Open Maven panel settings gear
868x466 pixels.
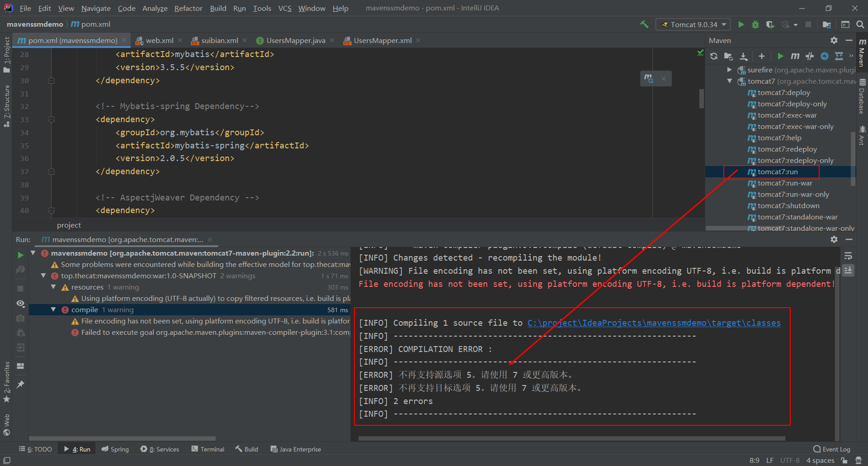pyautogui.click(x=834, y=40)
